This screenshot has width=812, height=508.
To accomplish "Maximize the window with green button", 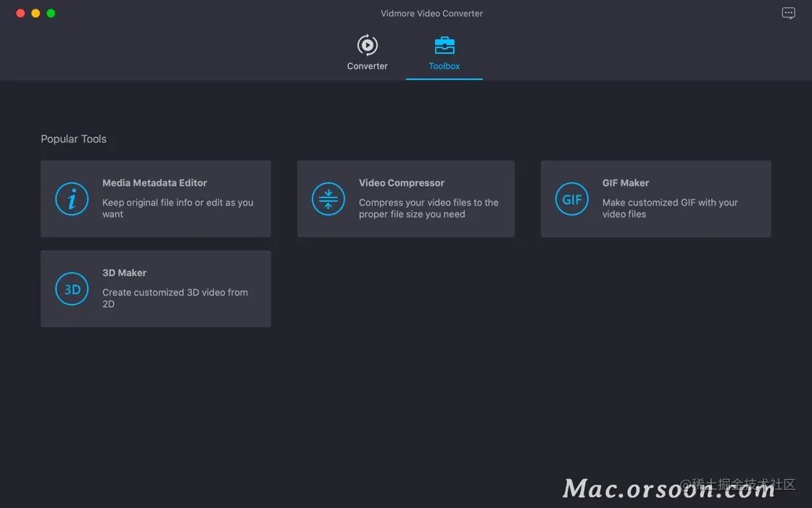I will [x=51, y=13].
